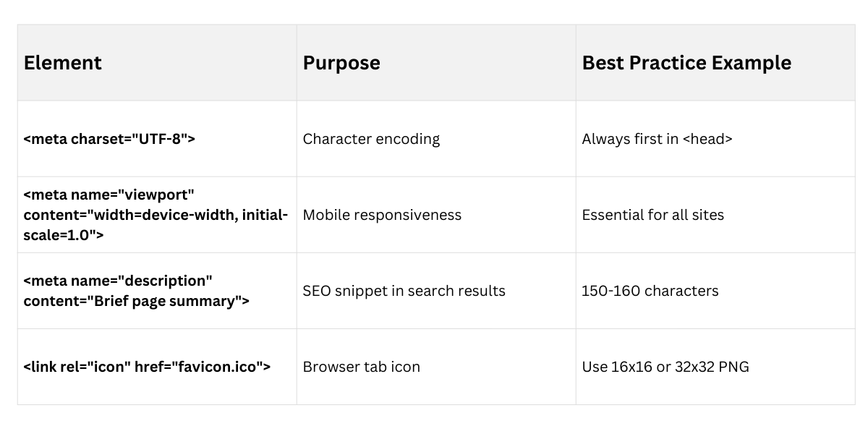Click the Purpose column header
The width and height of the screenshot is (868, 434).
point(341,63)
